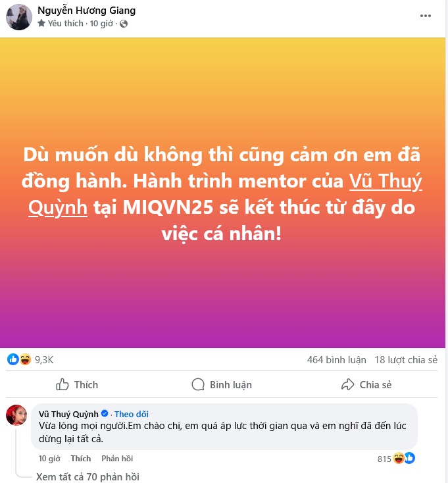Click the blue like reaction icon under post
The width and height of the screenshot is (448, 483).
coord(13,359)
